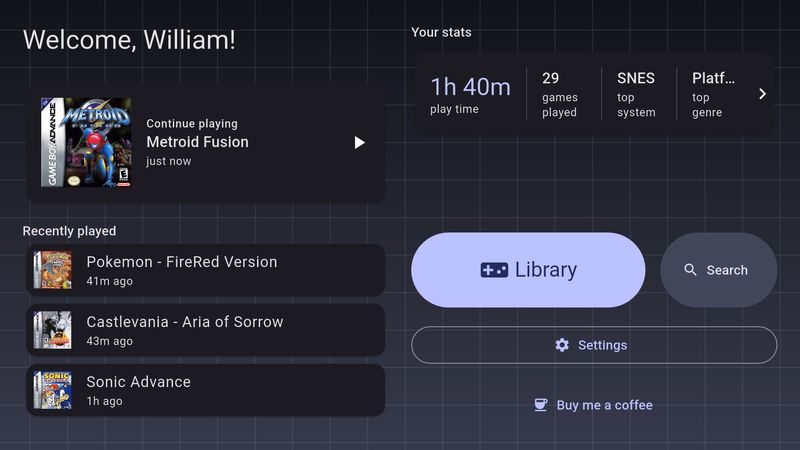Click the 43m ago timestamp
800x450 pixels.
pos(110,341)
